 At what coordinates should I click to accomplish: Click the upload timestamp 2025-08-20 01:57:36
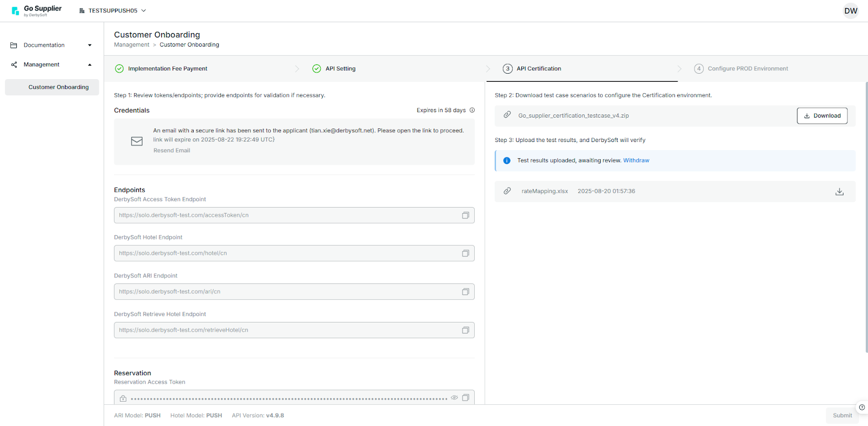(x=606, y=191)
